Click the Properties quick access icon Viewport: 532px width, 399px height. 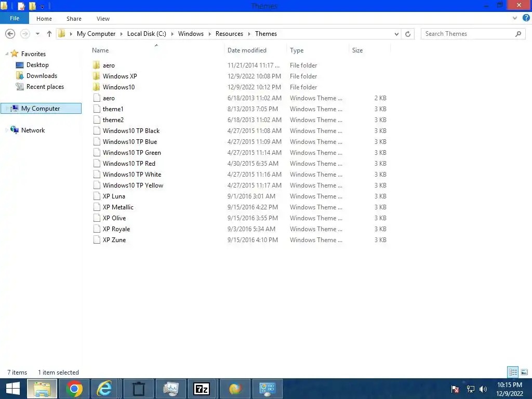coord(21,6)
